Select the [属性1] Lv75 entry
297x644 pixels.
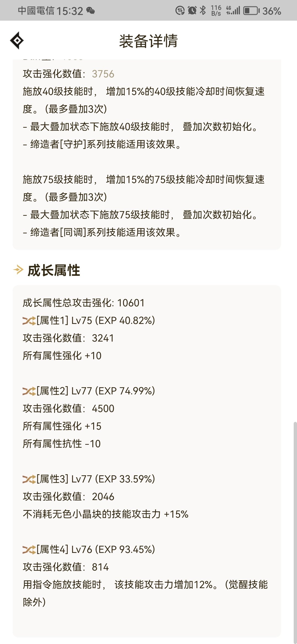point(96,321)
